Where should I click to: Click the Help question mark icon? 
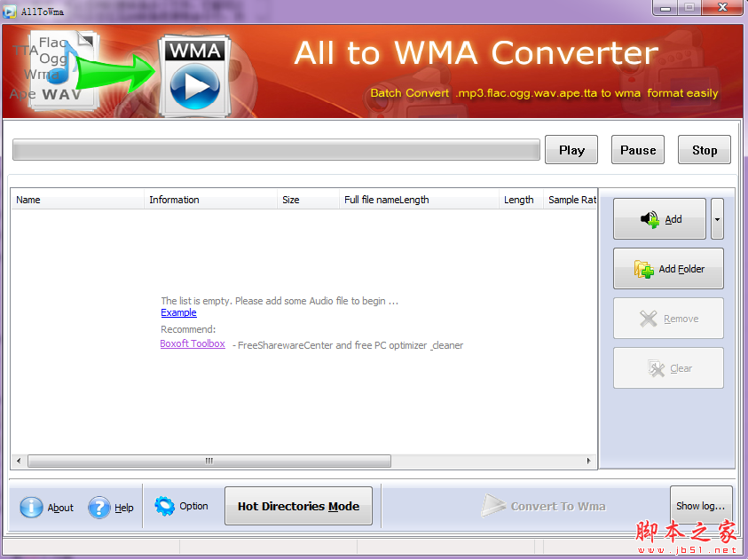click(x=99, y=507)
